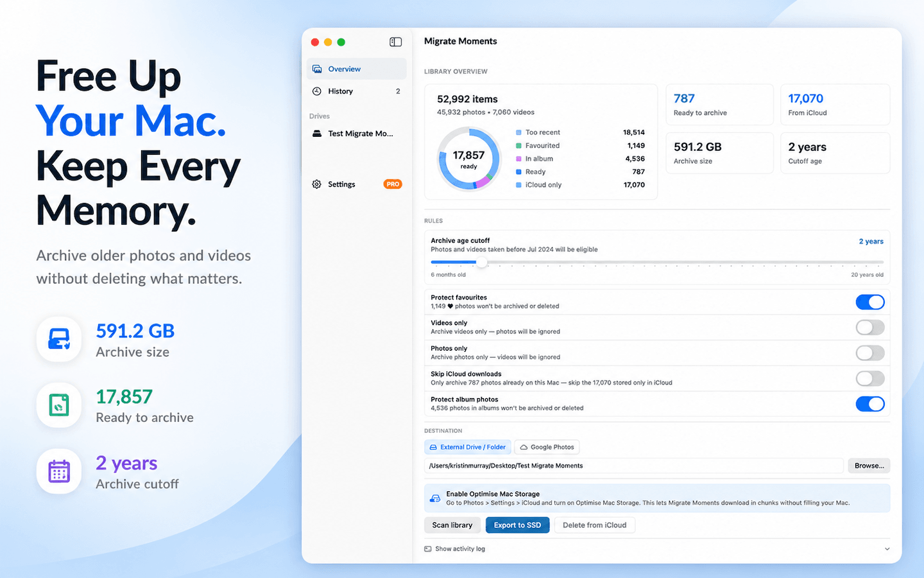
Task: Switch to Google Photos destination
Action: (x=547, y=447)
